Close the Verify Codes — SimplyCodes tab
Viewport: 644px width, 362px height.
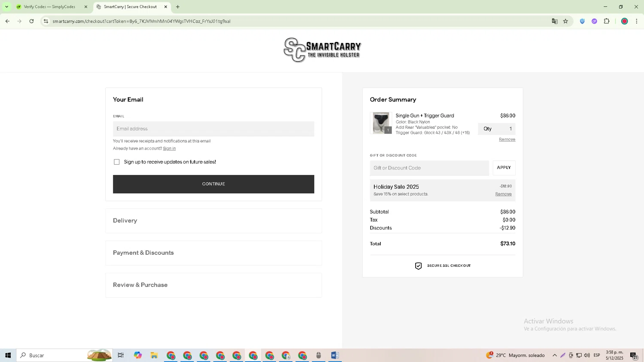pos(86,7)
